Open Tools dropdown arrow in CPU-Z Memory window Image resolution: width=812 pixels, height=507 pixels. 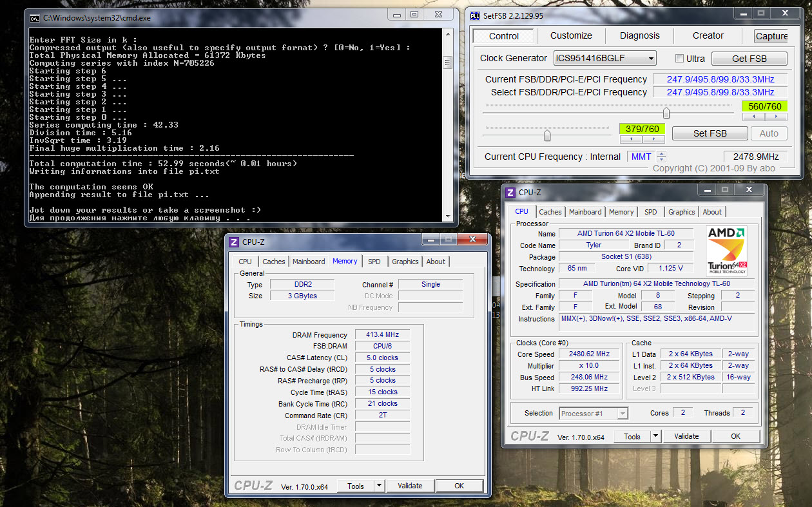[379, 486]
